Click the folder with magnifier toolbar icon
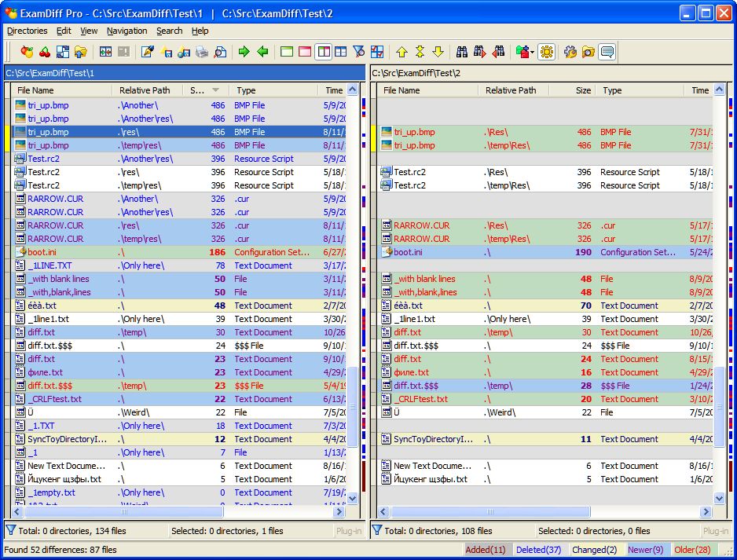The image size is (737, 560). (x=588, y=52)
